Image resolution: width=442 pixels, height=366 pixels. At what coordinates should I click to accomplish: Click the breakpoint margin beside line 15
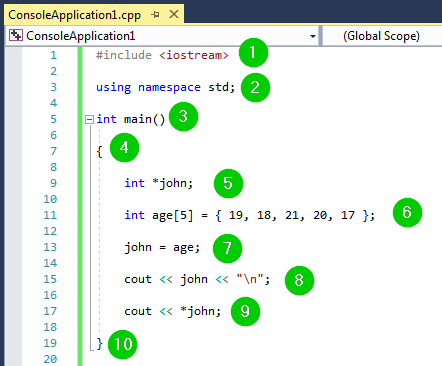tap(13, 279)
